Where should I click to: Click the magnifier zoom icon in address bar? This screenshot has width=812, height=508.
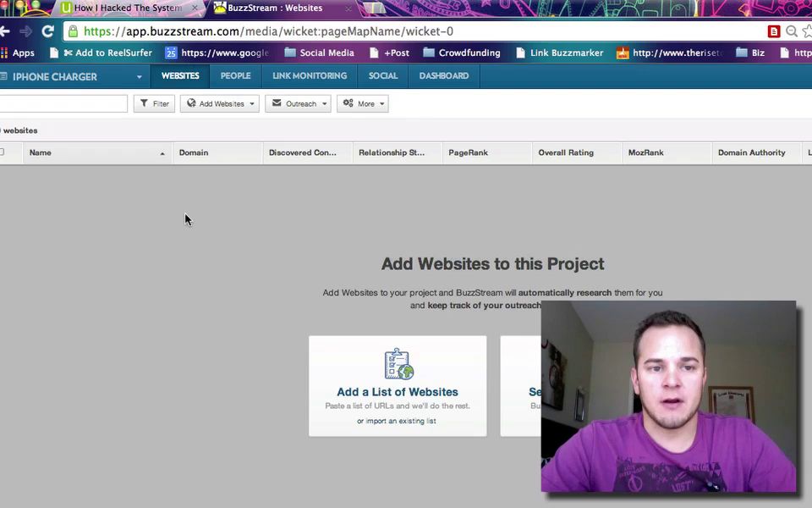pyautogui.click(x=792, y=31)
